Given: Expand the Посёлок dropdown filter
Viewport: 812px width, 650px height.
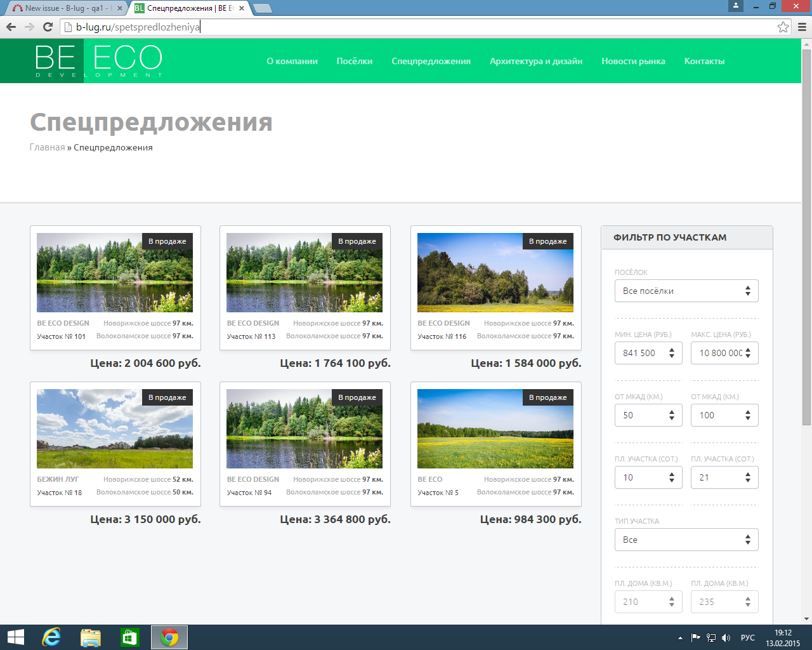Looking at the screenshot, I should point(686,291).
